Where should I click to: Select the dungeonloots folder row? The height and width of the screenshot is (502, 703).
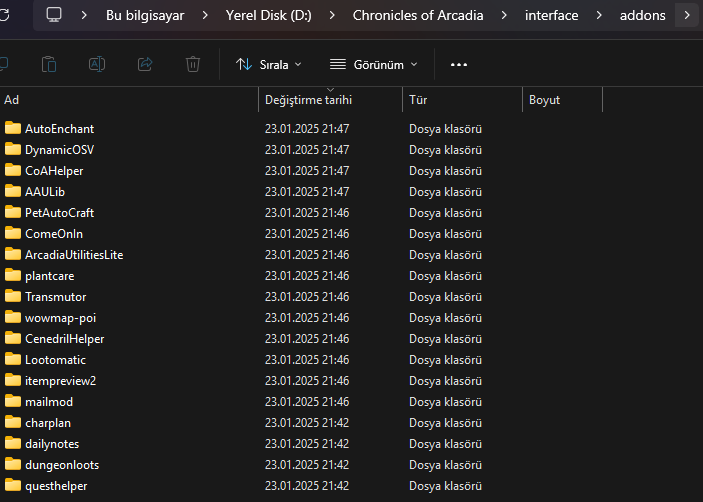pyautogui.click(x=61, y=465)
